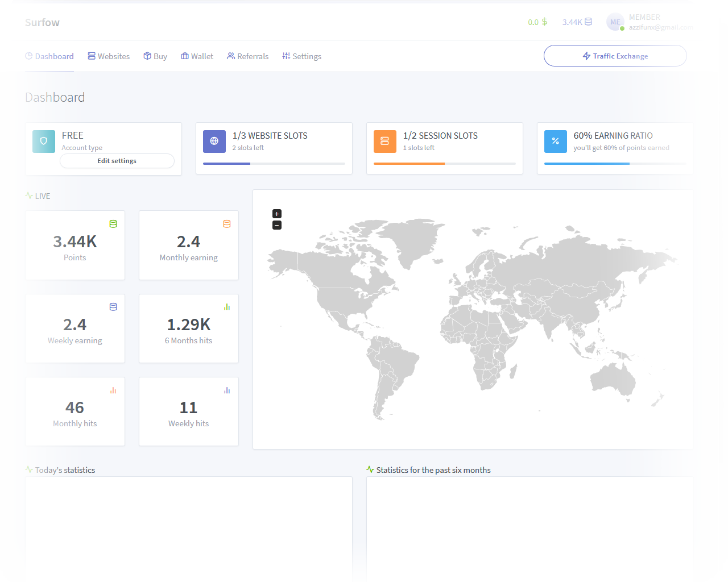Screen dimensions: 728x582
Task: Click the Surfow logo link
Action: (x=42, y=23)
